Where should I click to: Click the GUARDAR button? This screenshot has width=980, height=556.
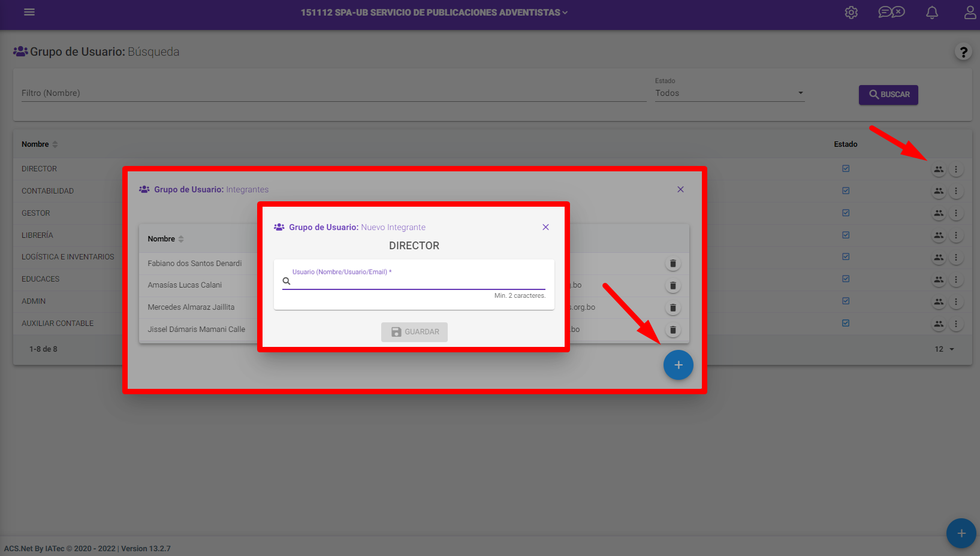[414, 332]
